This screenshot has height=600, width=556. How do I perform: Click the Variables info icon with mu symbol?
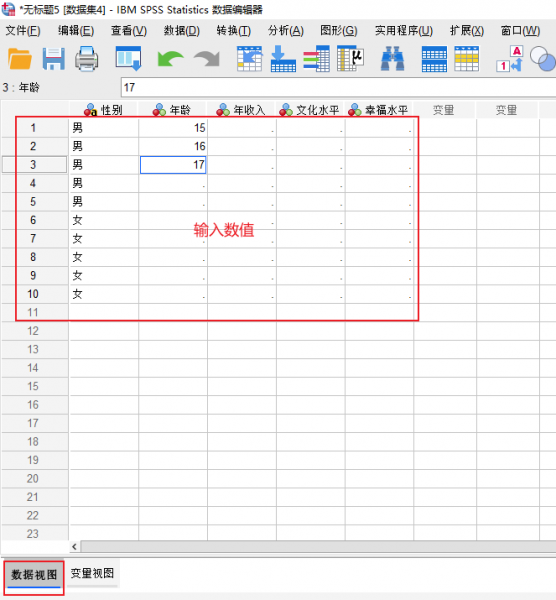pyautogui.click(x=350, y=59)
